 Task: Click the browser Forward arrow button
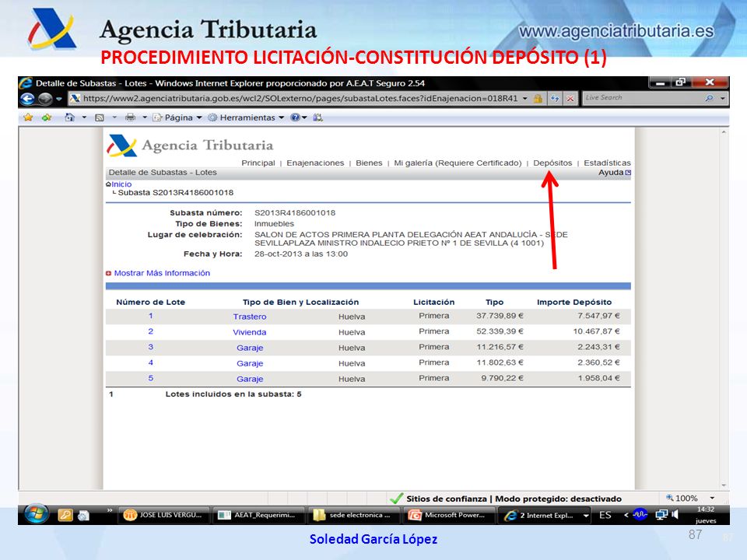45,99
